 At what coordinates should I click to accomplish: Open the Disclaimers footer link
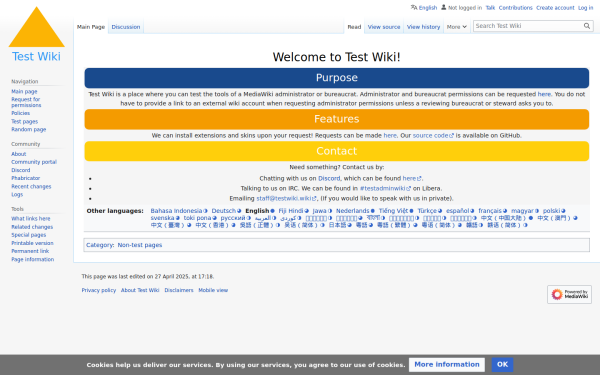(179, 290)
